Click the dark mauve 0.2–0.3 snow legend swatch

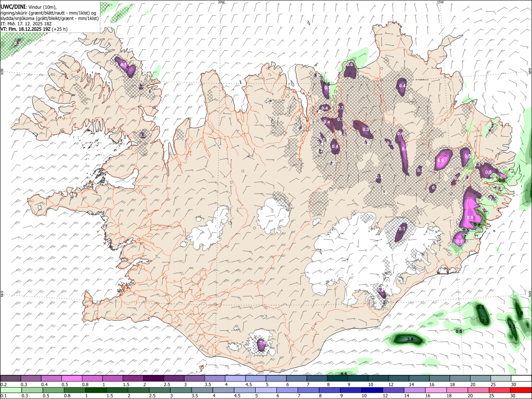click(10, 379)
